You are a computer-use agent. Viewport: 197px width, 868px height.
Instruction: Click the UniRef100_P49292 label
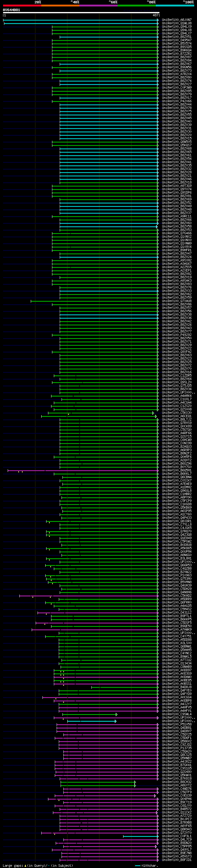click(176, 335)
